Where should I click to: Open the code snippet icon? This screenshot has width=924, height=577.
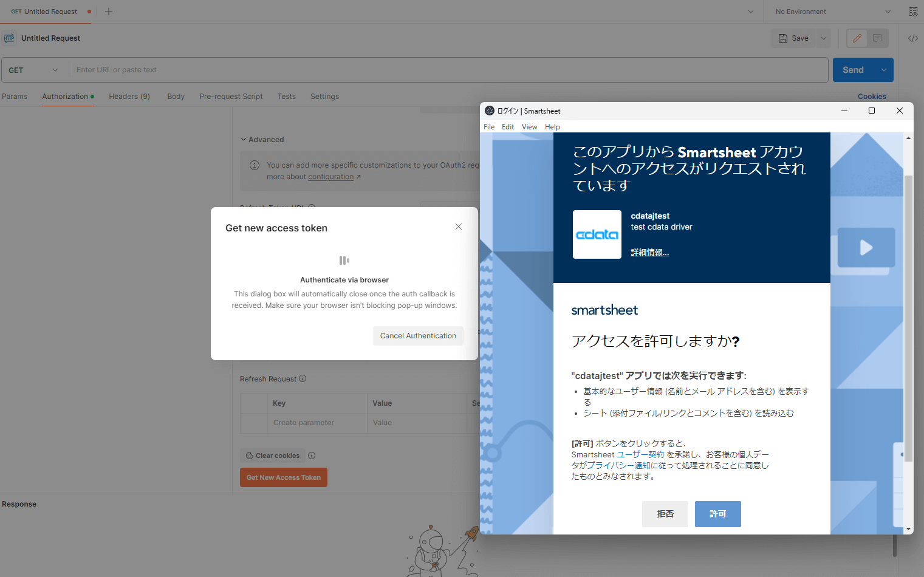click(912, 38)
